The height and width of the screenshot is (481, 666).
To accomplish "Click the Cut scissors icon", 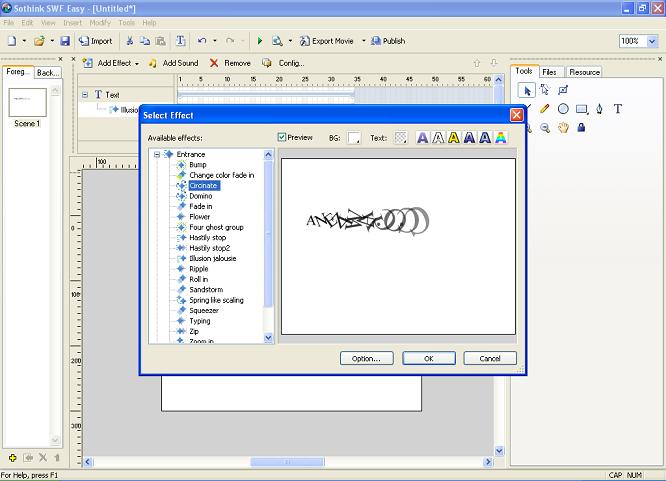I will (130, 41).
